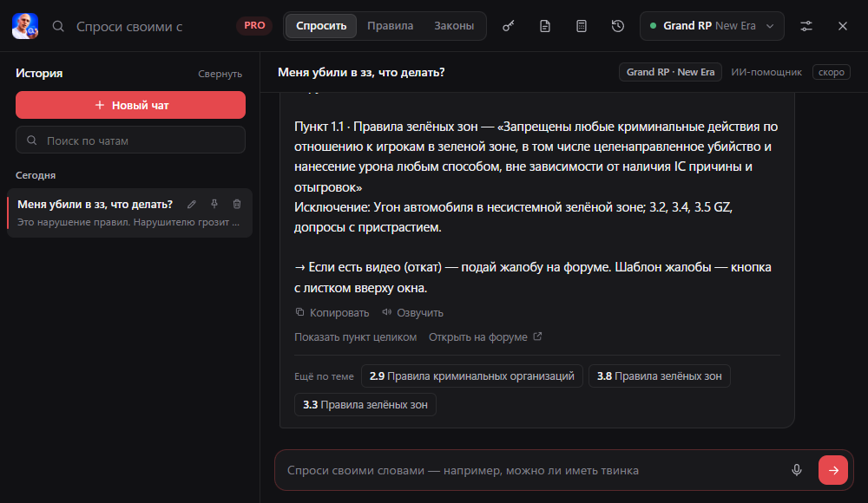This screenshot has width=868, height=503.
Task: Open the history clock icon
Action: click(x=618, y=26)
